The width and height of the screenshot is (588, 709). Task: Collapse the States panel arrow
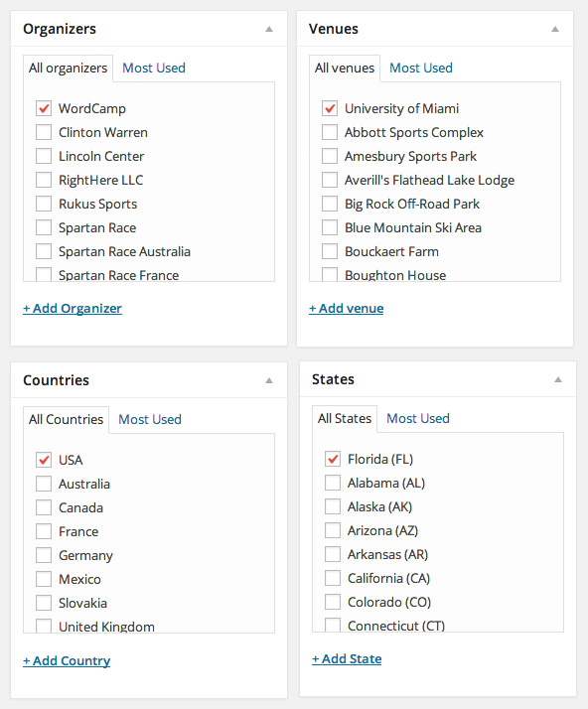[x=558, y=379]
